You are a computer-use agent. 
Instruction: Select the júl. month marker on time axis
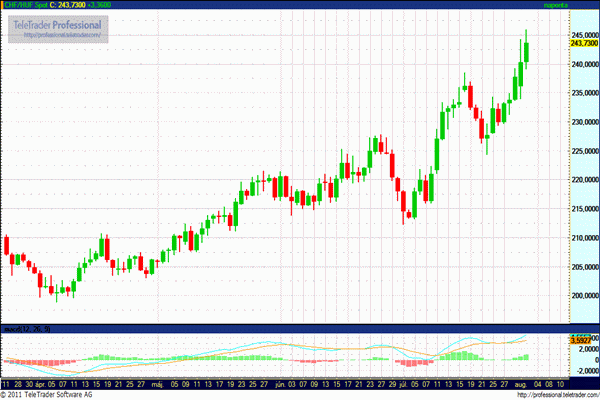[404, 382]
